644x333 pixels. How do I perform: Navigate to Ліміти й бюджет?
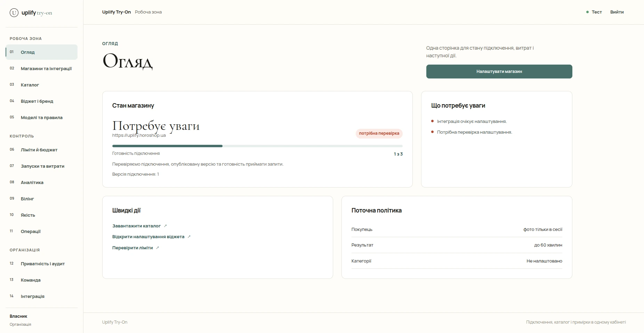pyautogui.click(x=41, y=150)
